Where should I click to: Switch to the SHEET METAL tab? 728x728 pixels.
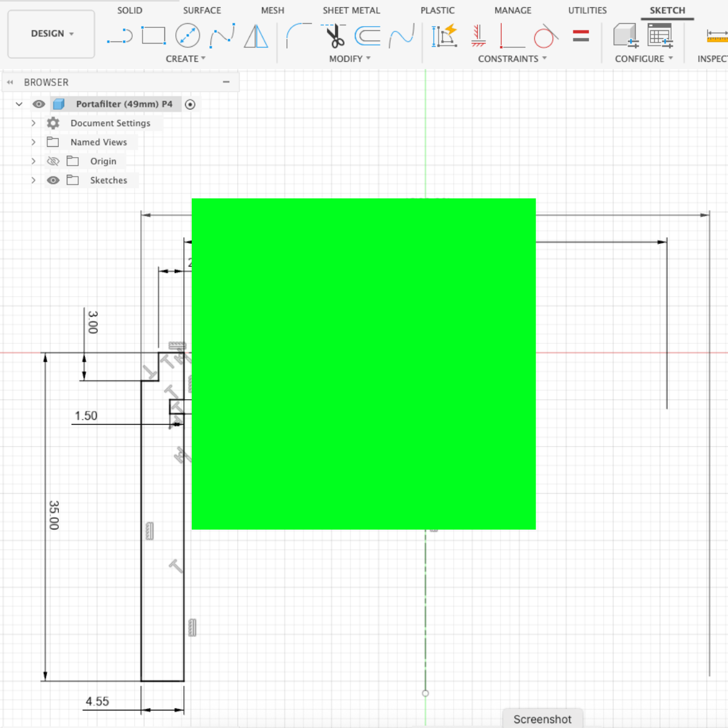tap(351, 10)
